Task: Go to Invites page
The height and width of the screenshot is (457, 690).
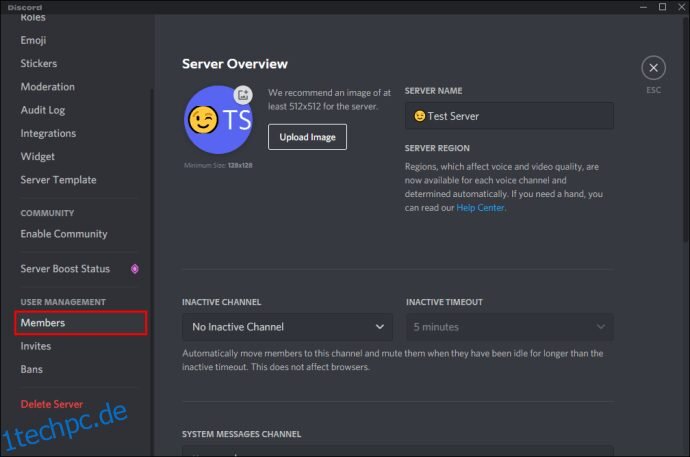Action: pos(36,346)
